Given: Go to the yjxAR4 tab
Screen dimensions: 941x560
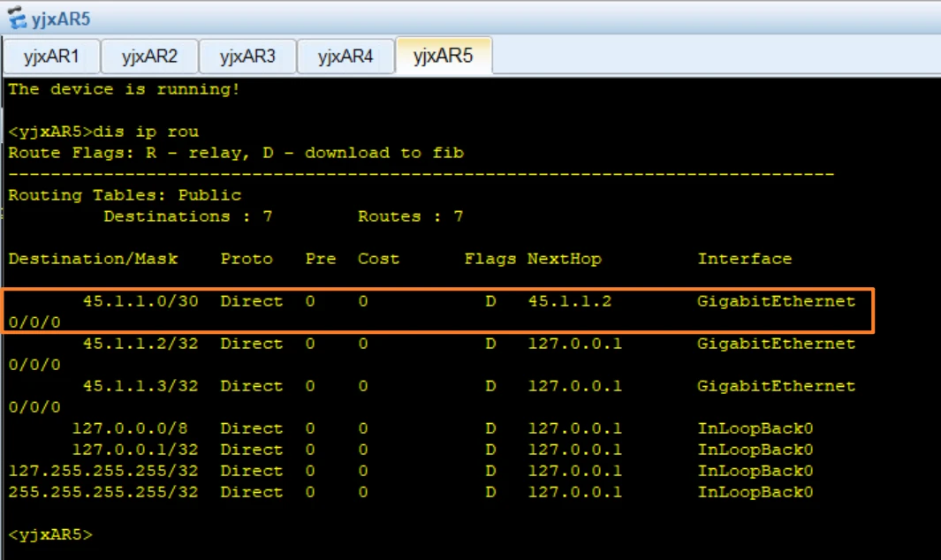Looking at the screenshot, I should pos(345,57).
